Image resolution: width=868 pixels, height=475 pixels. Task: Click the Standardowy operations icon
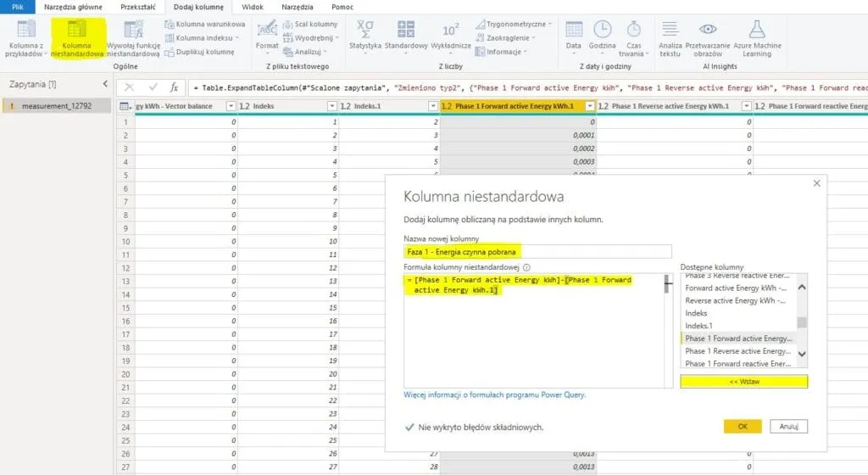406,29
